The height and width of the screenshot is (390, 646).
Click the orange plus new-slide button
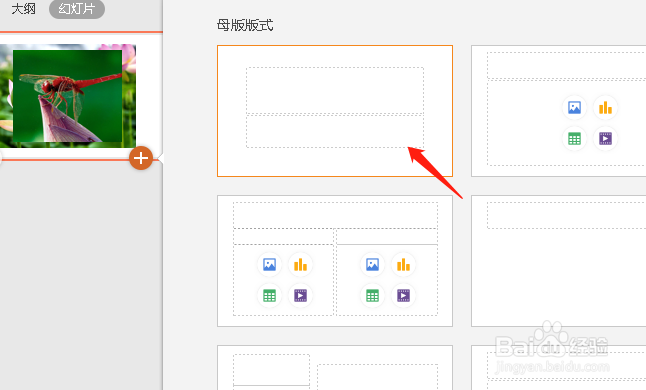point(141,158)
